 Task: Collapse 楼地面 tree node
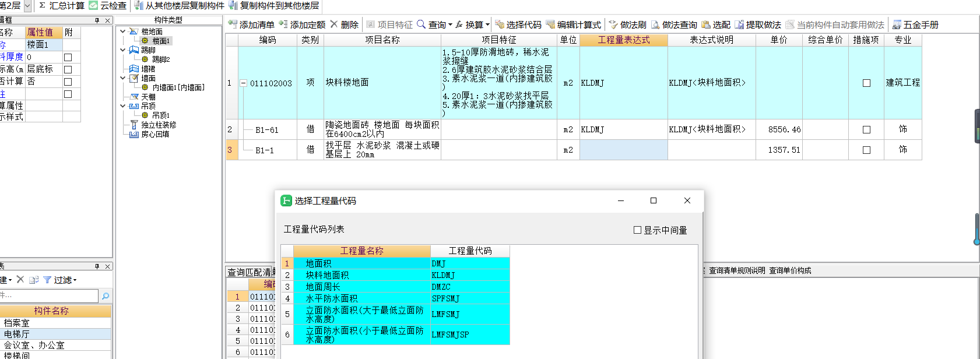click(122, 31)
